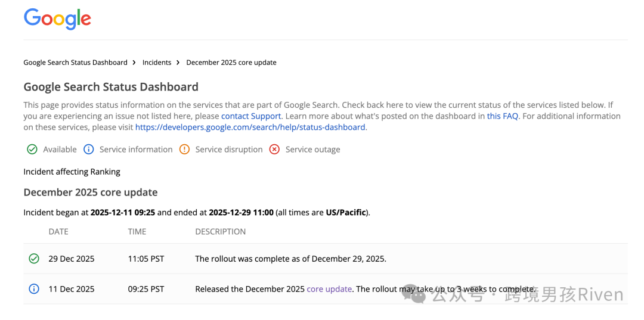Click the DATE column header
644x320 pixels.
pyautogui.click(x=58, y=232)
